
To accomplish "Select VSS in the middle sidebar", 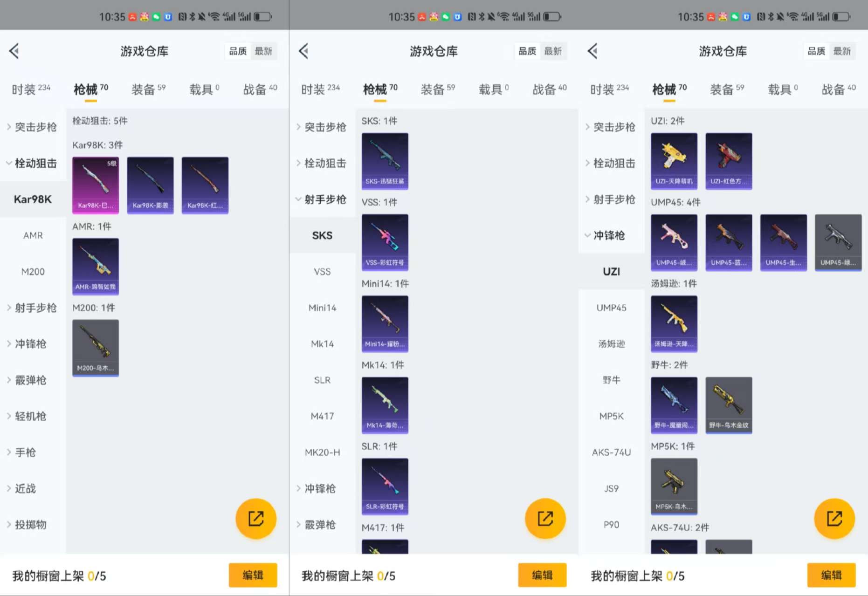I will pos(322,272).
